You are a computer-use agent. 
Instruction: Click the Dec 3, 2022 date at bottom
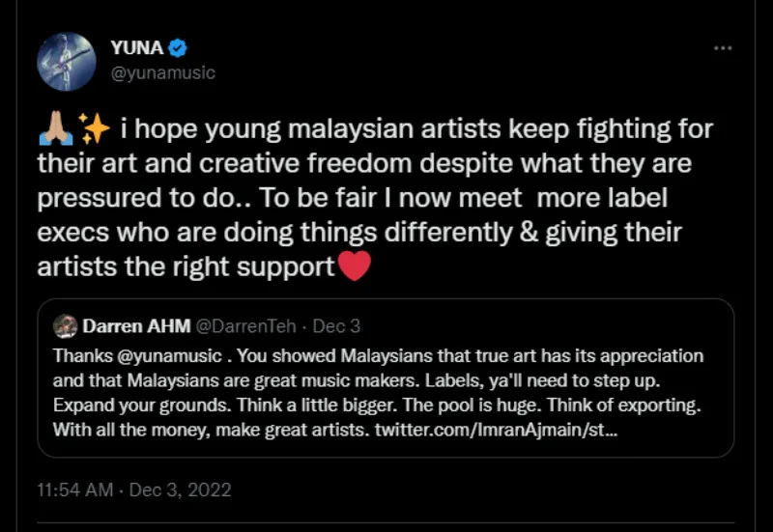click(184, 490)
